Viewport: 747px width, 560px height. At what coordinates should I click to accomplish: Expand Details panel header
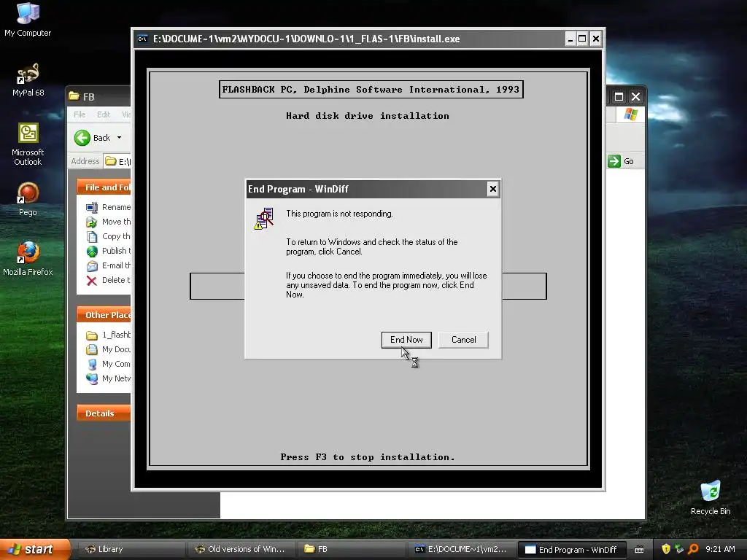pyautogui.click(x=104, y=413)
